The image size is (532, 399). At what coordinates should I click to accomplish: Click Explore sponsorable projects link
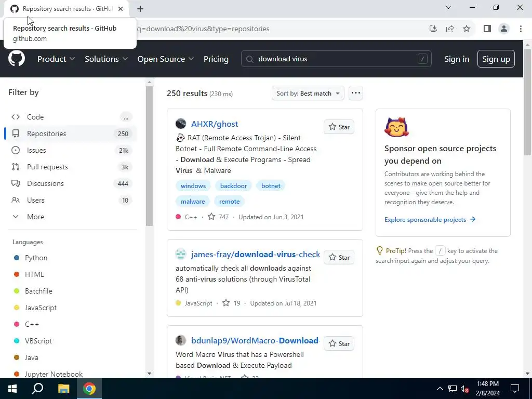coord(430,220)
